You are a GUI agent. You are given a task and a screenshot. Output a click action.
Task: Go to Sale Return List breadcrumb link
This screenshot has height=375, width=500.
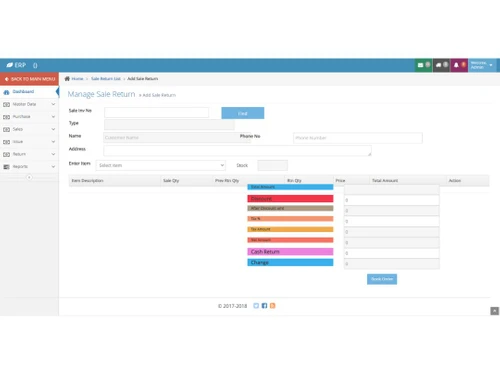[x=106, y=79]
